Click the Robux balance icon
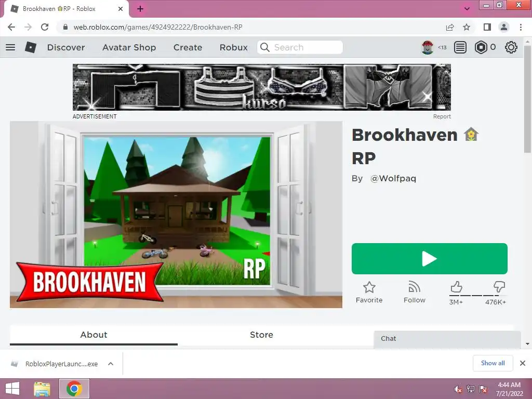The width and height of the screenshot is (532, 399). pyautogui.click(x=481, y=47)
